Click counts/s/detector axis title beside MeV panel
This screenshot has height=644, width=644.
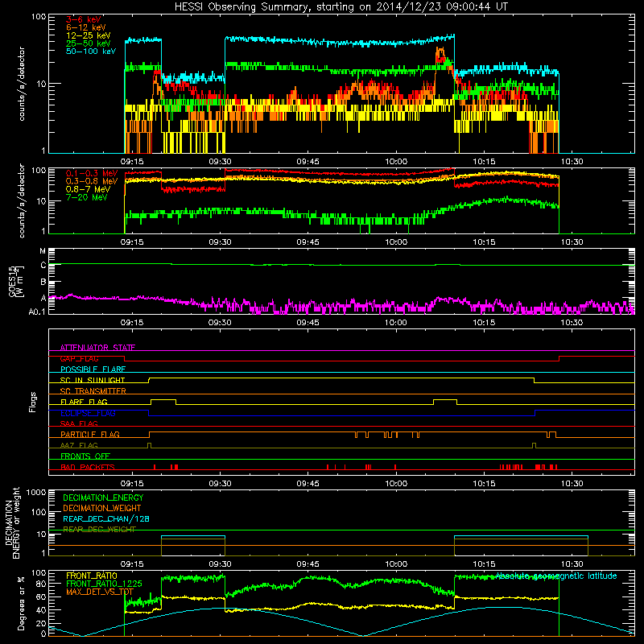22,200
